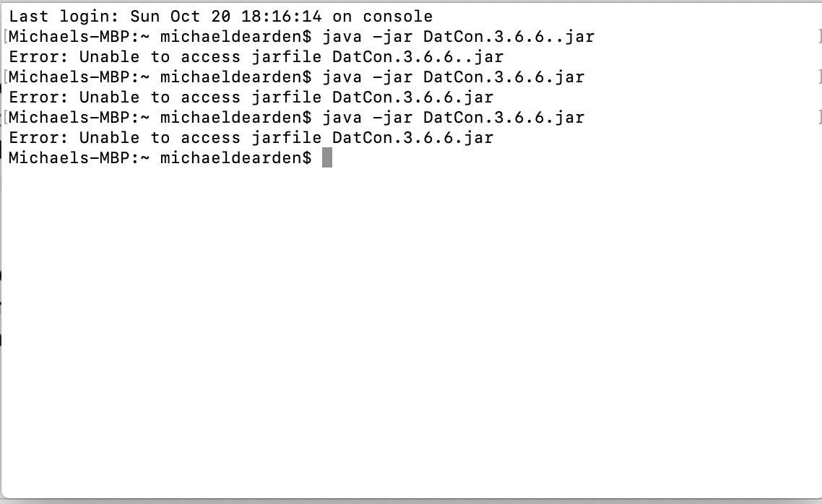Click the block cursor at the final prompt

pyautogui.click(x=327, y=157)
